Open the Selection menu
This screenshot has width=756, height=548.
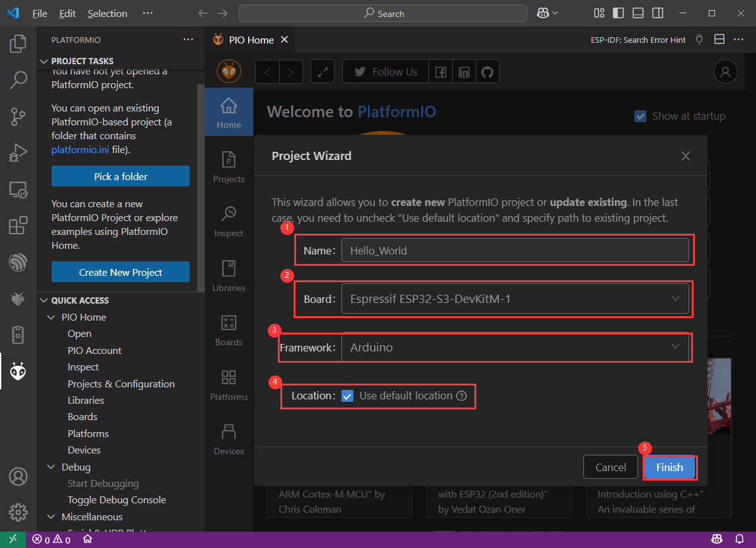click(108, 13)
